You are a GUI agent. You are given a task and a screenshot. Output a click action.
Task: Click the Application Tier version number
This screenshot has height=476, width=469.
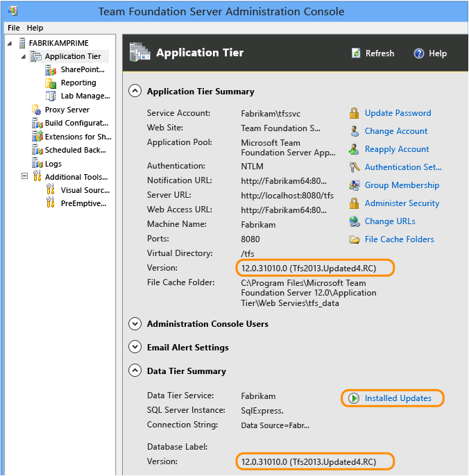pos(309,269)
